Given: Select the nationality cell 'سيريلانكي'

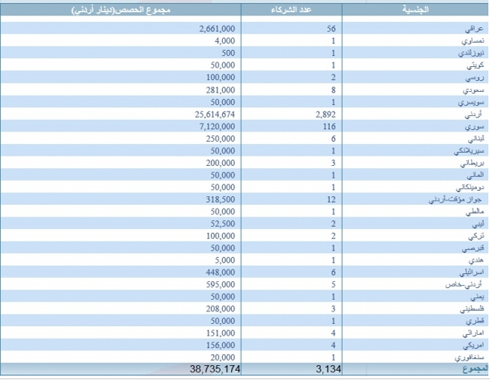Looking at the screenshot, I should point(469,151).
